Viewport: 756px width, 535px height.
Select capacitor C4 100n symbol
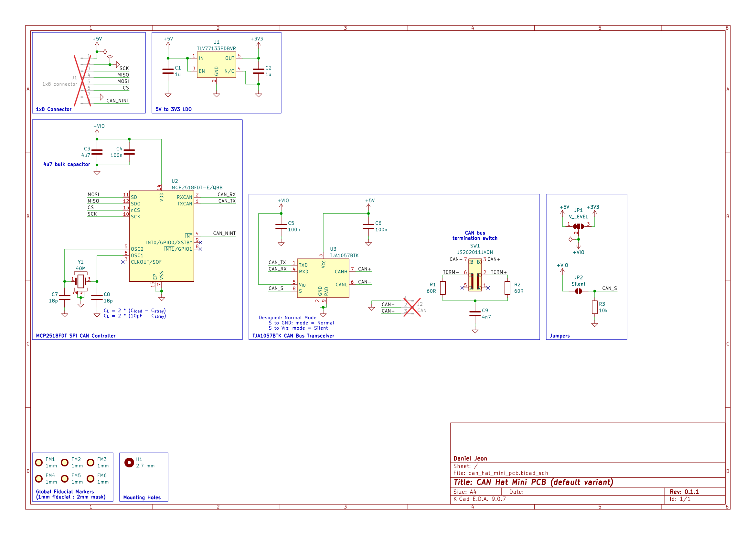tap(129, 152)
